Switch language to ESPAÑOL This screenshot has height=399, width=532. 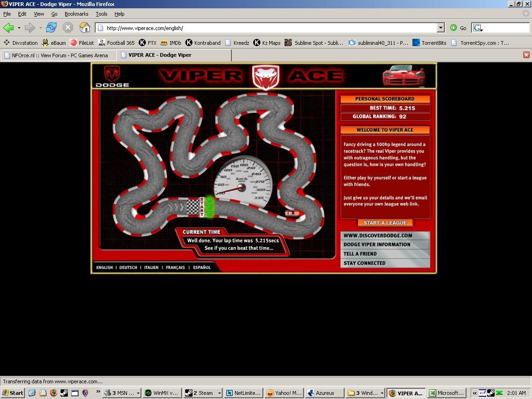pyautogui.click(x=202, y=267)
